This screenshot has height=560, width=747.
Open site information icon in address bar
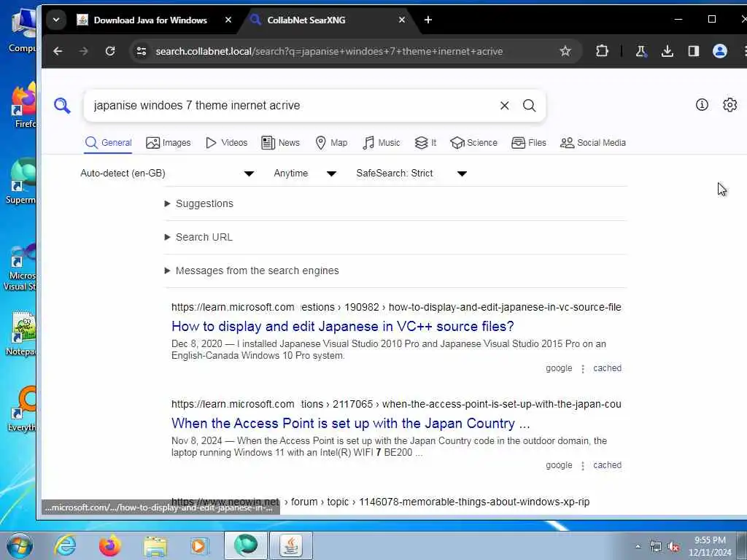pos(141,51)
